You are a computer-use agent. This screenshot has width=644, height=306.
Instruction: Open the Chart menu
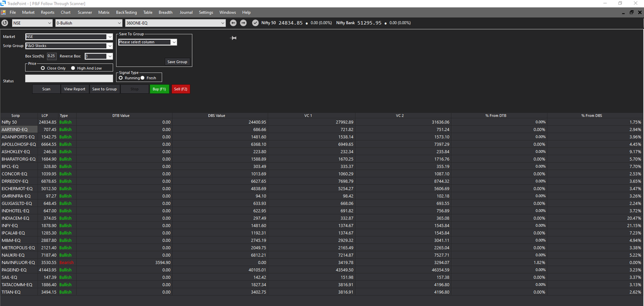[x=65, y=12]
